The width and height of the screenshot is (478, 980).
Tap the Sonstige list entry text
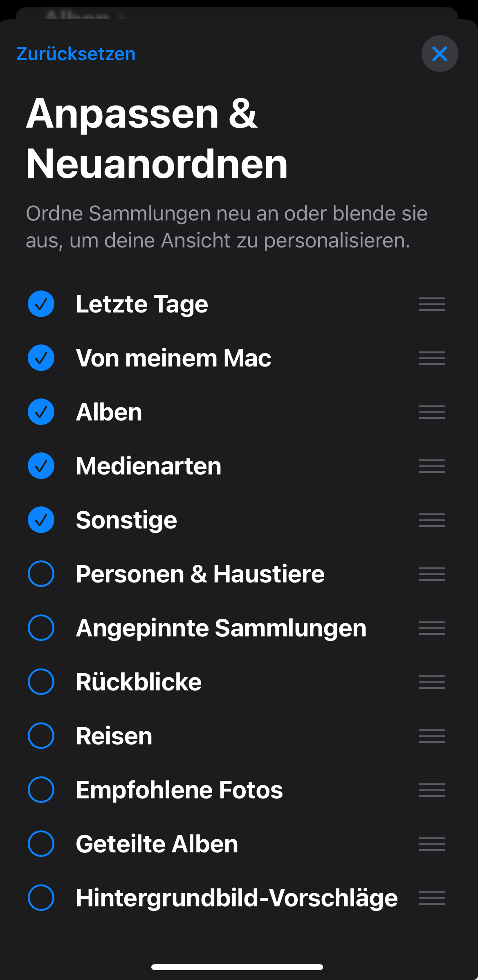click(126, 520)
